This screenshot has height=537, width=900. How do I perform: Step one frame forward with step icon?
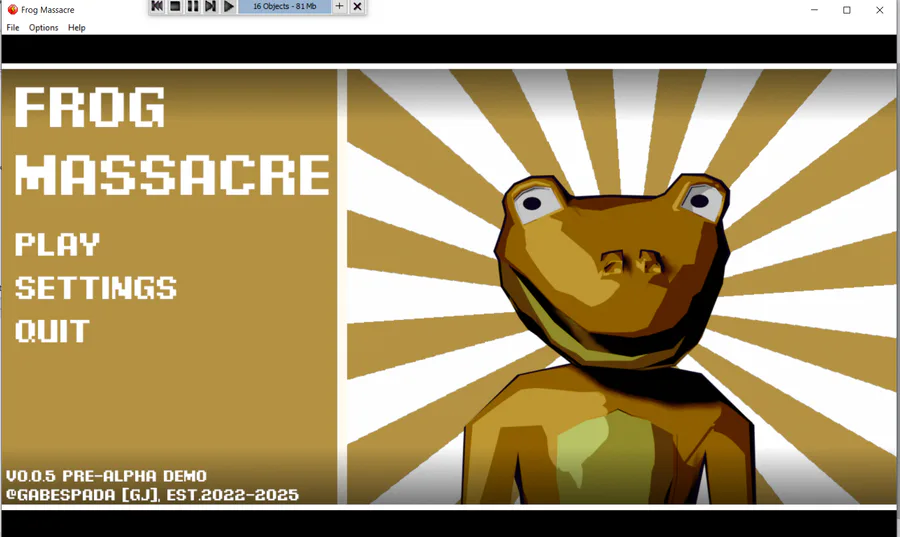coord(211,6)
